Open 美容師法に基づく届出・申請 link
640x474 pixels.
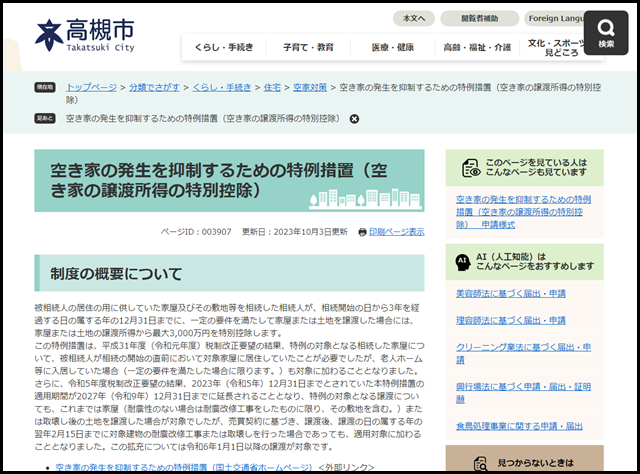click(x=511, y=294)
